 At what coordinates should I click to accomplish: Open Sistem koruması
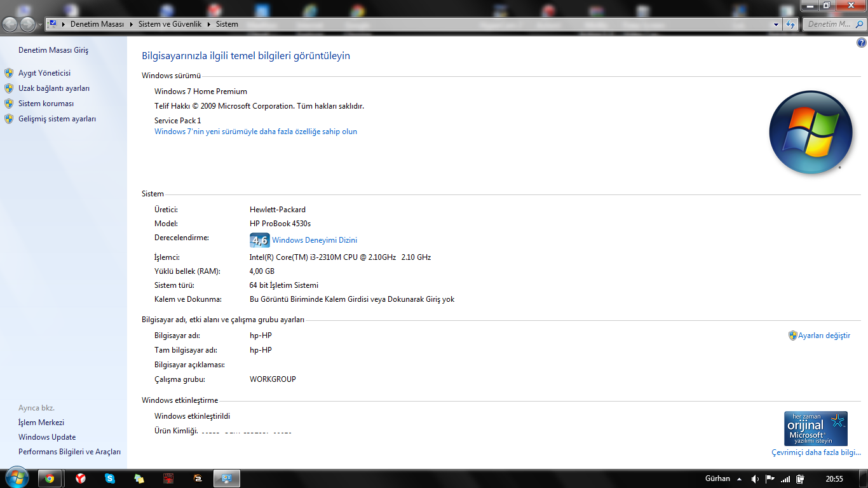tap(46, 104)
